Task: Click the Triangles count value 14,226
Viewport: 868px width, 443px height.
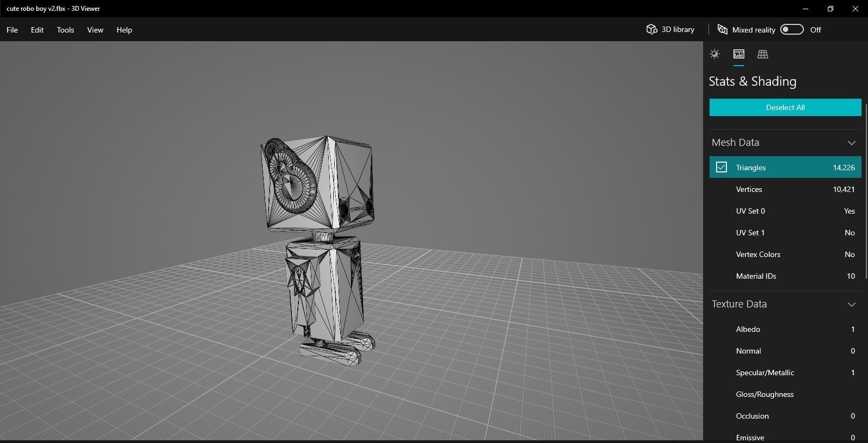Action: point(844,168)
